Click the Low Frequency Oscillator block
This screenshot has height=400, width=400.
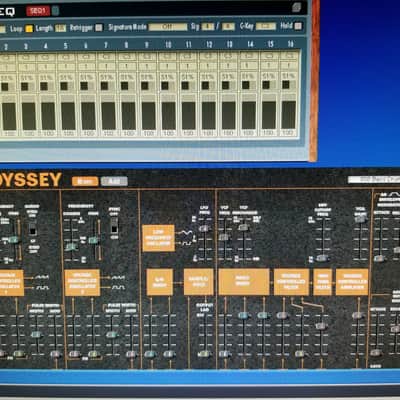coord(158,238)
